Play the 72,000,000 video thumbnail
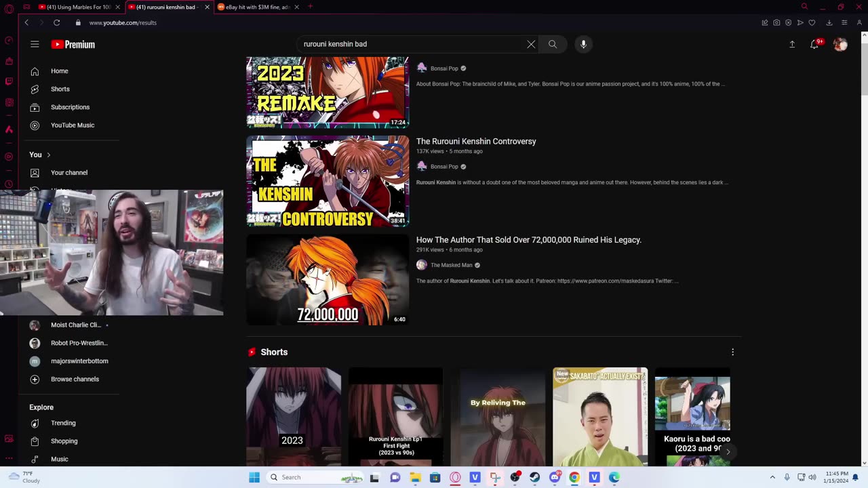Image resolution: width=868 pixels, height=488 pixels. (x=328, y=280)
